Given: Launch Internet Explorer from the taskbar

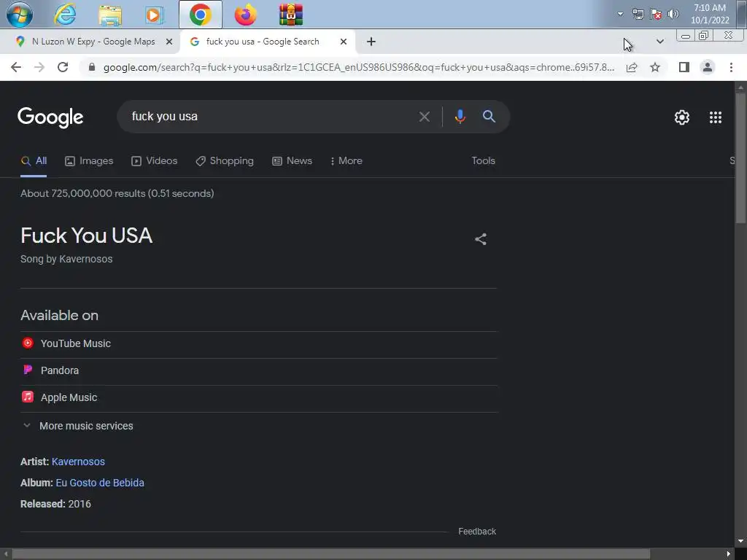Looking at the screenshot, I should click(65, 15).
